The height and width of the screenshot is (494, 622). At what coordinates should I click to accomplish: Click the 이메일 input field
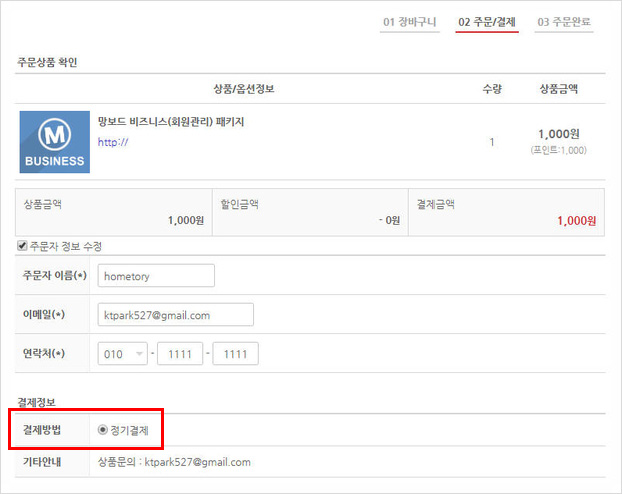[x=175, y=315]
